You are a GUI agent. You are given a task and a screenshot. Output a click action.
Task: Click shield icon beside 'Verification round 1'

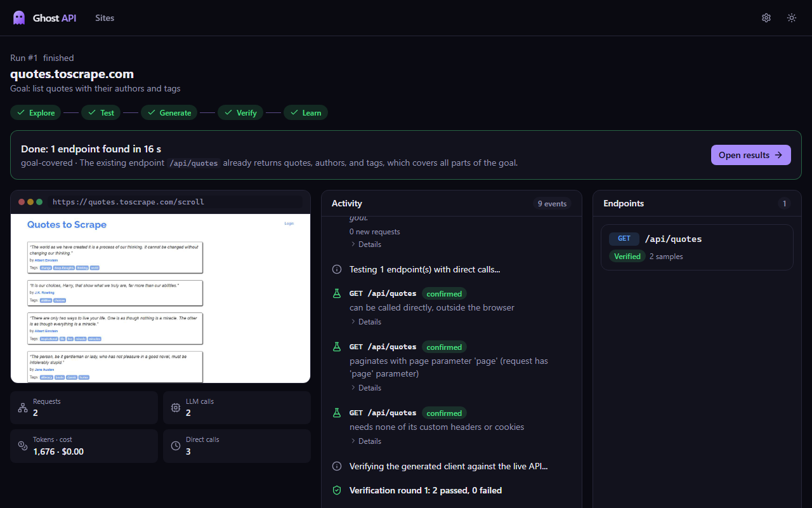(x=337, y=490)
